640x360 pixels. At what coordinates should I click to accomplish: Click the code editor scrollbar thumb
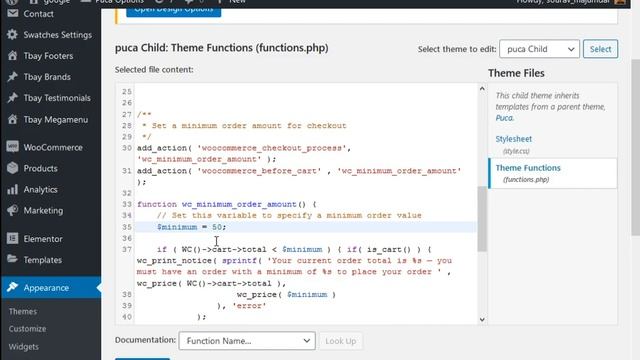click(x=482, y=219)
